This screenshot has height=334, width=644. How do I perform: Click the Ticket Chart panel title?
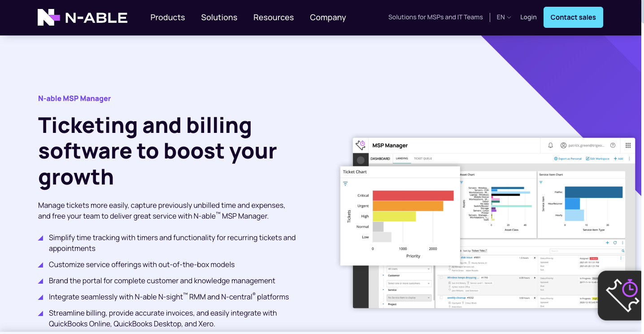pyautogui.click(x=355, y=172)
